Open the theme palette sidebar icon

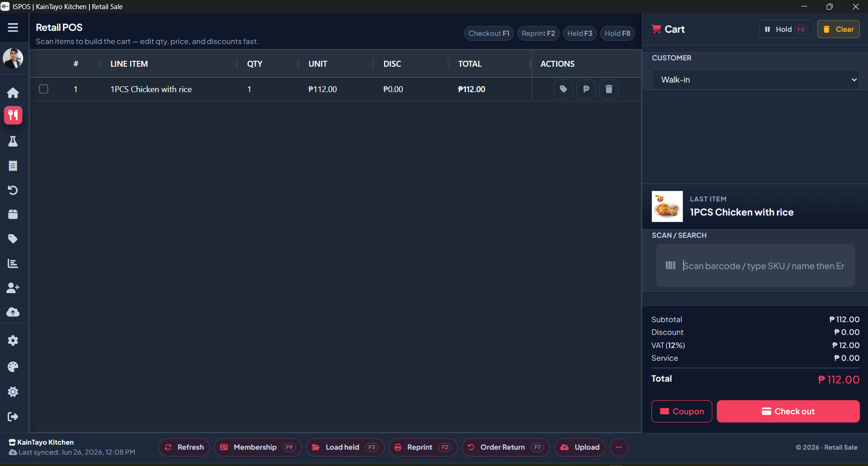coord(13,367)
